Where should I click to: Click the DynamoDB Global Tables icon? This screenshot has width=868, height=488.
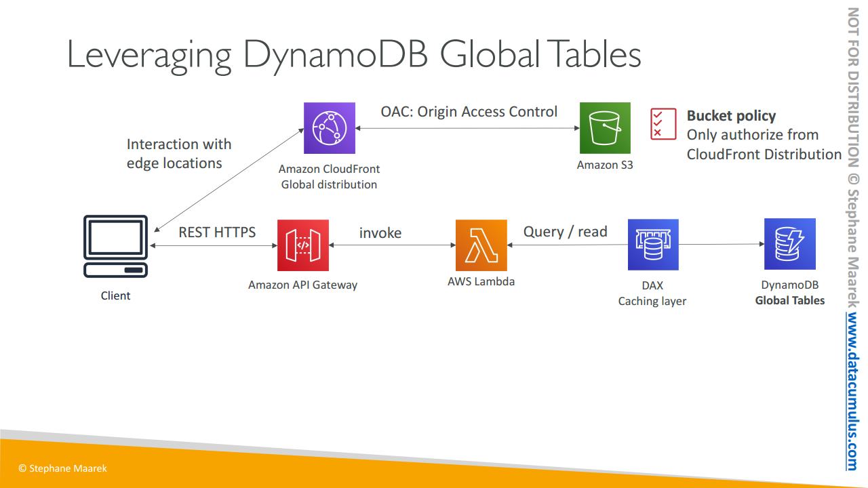pyautogui.click(x=790, y=244)
